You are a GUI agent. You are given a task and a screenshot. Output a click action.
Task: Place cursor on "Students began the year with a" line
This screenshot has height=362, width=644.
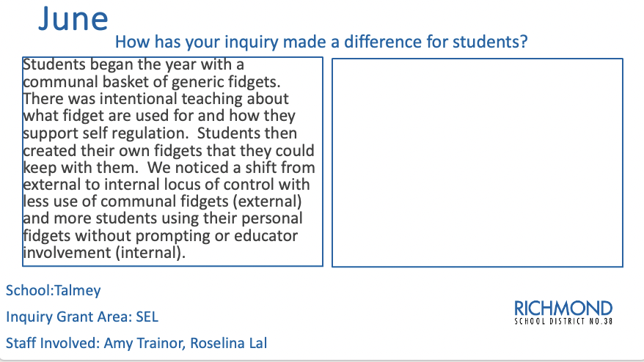pyautogui.click(x=133, y=64)
